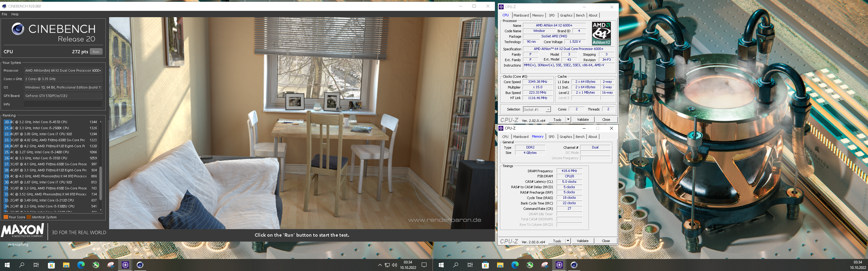Show hidden system tray icons chevron
868x271 pixels.
click(x=380, y=265)
